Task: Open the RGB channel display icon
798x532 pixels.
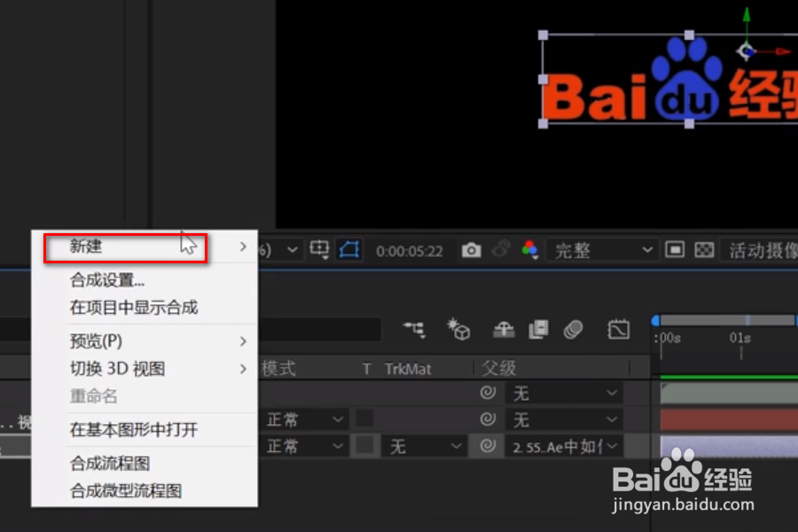Action: tap(530, 249)
